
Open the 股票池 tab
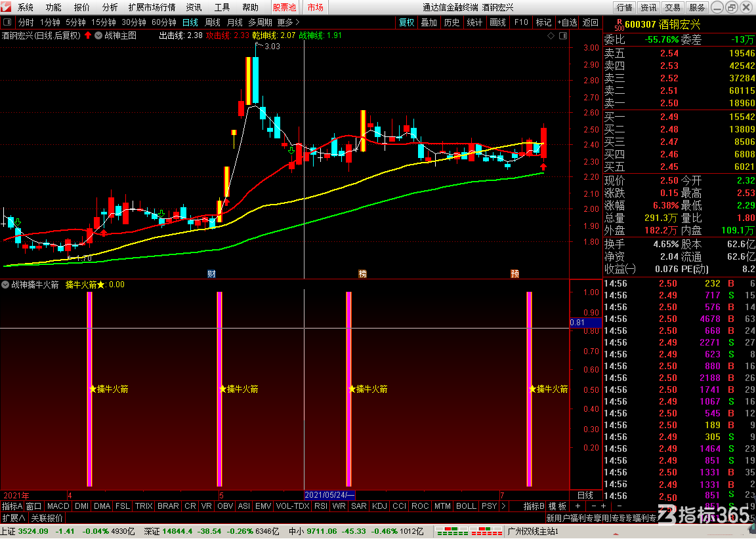tap(284, 7)
